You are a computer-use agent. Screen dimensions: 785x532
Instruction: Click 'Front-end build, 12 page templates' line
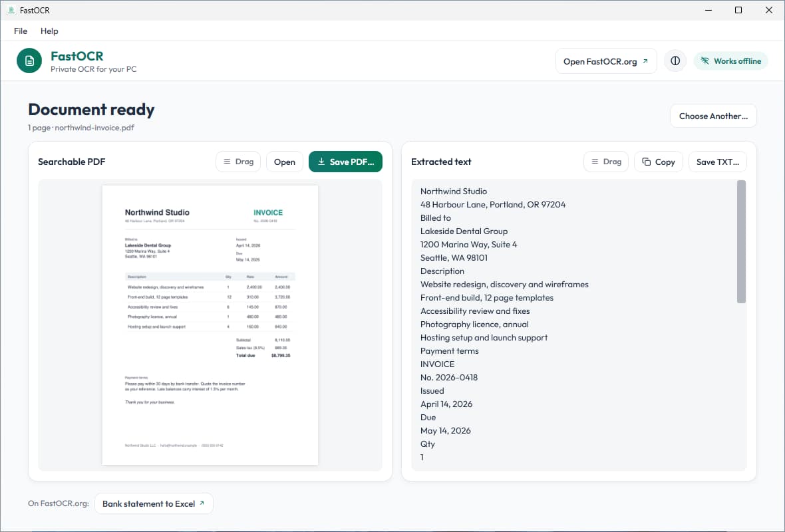click(x=486, y=298)
